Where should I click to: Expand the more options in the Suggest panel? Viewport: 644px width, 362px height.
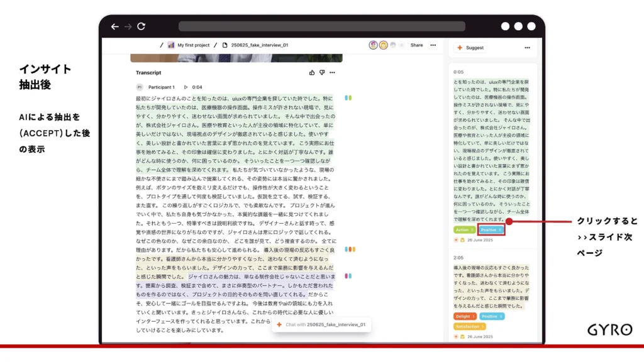[527, 48]
